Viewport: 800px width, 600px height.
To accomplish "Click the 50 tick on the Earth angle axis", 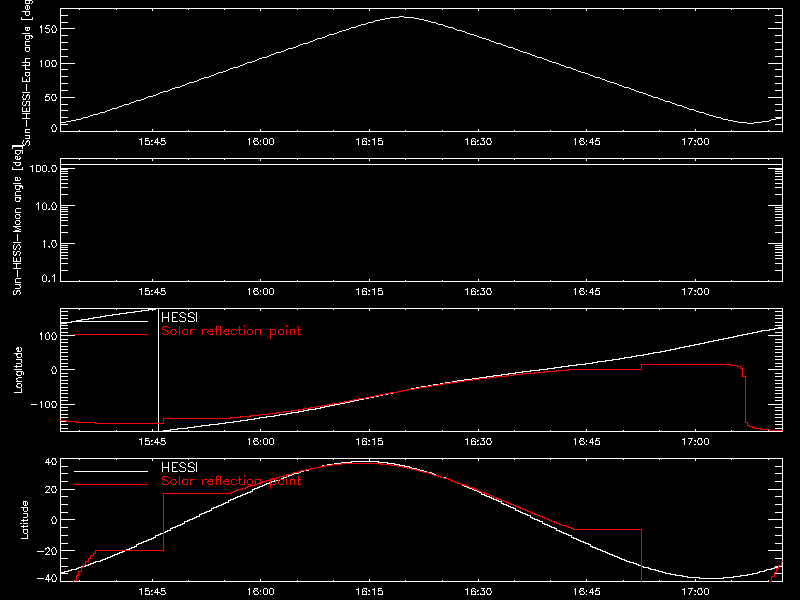I will [51, 97].
